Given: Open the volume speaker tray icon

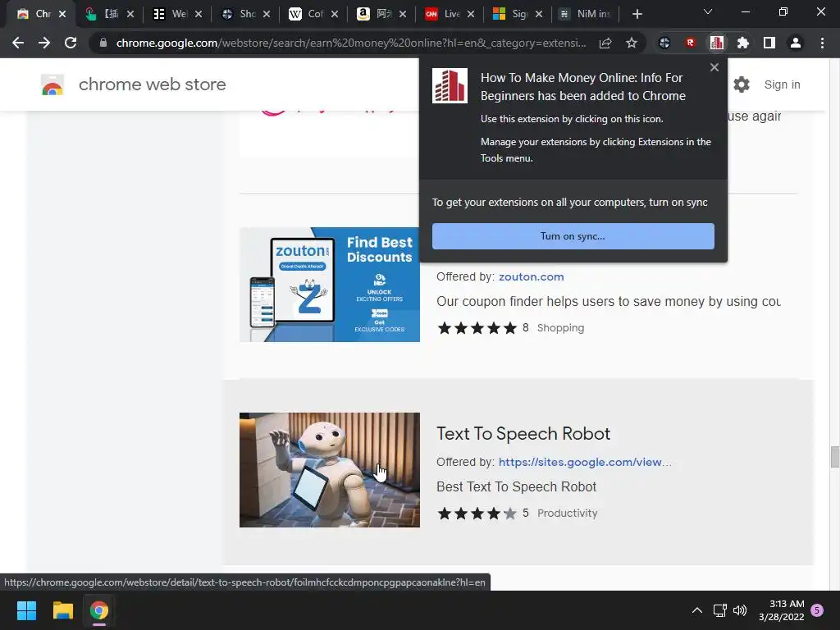Looking at the screenshot, I should click(x=740, y=610).
